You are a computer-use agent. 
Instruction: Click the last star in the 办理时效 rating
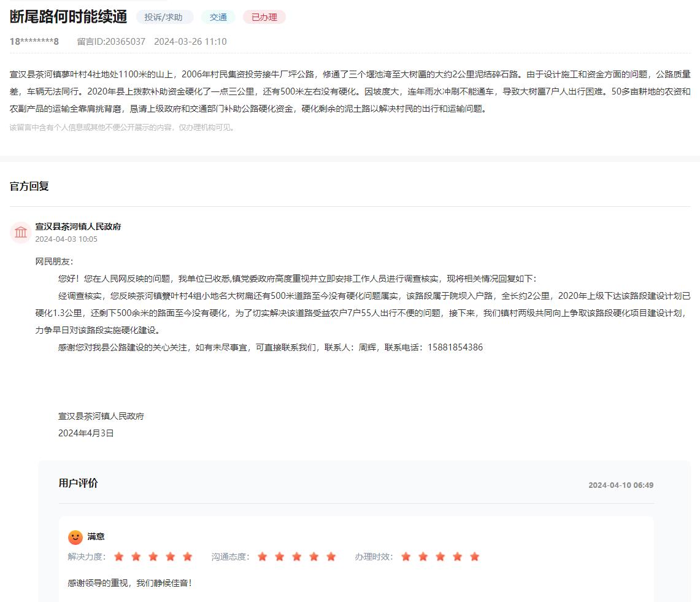tap(474, 557)
